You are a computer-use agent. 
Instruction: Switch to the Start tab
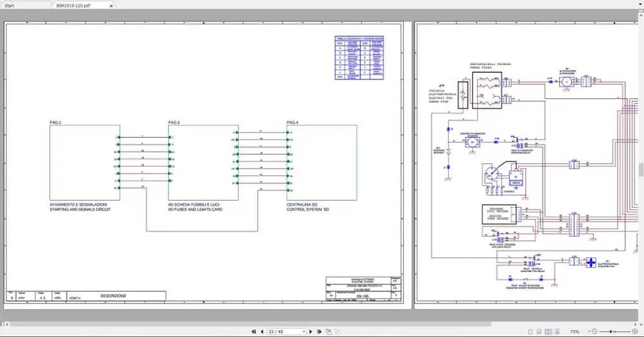tap(19, 5)
